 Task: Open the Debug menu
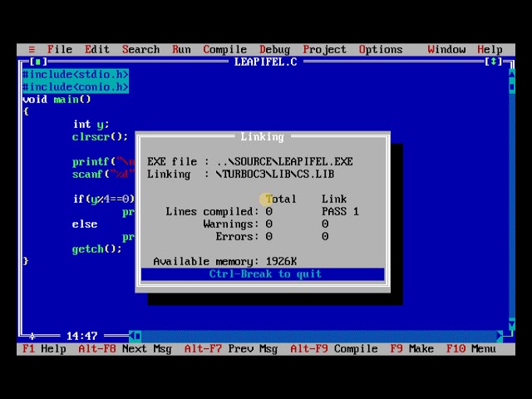point(274,49)
